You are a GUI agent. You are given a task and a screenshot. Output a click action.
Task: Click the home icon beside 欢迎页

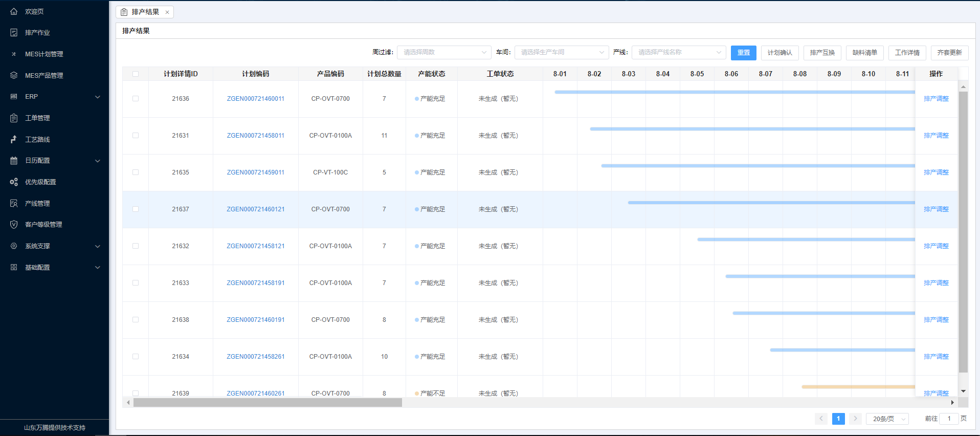pos(14,11)
